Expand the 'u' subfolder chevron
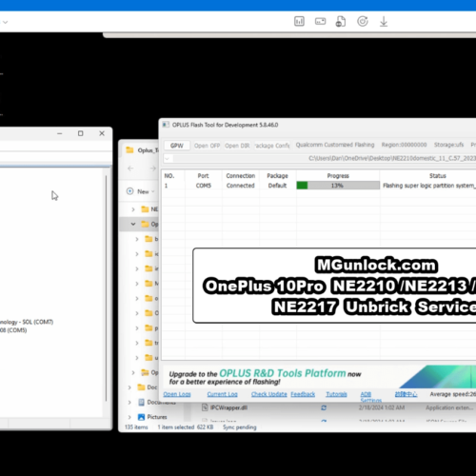The image size is (476, 476). coord(137,358)
